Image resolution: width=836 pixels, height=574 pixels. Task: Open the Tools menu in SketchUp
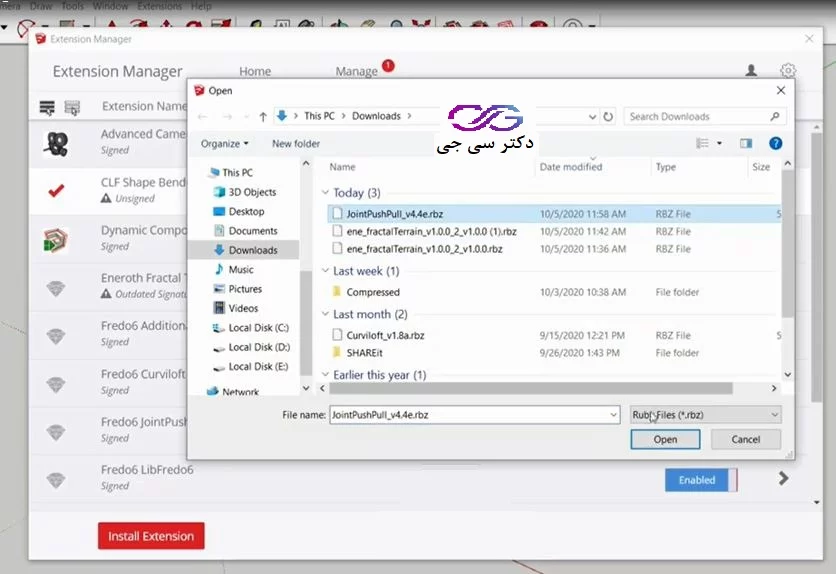(x=73, y=6)
